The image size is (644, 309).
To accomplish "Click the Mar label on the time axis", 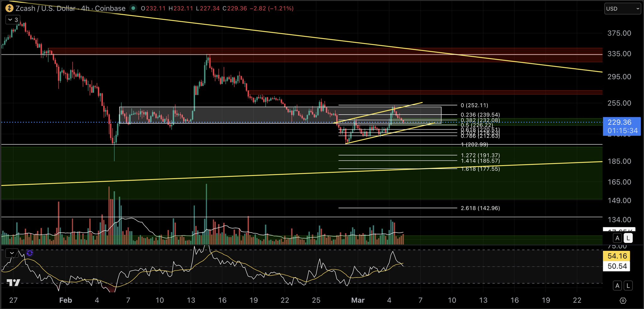I will (358, 300).
